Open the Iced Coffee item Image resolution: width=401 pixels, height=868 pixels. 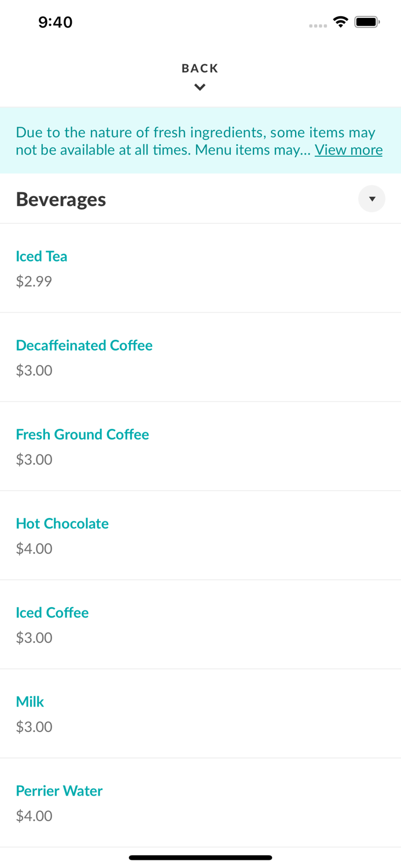click(x=52, y=613)
